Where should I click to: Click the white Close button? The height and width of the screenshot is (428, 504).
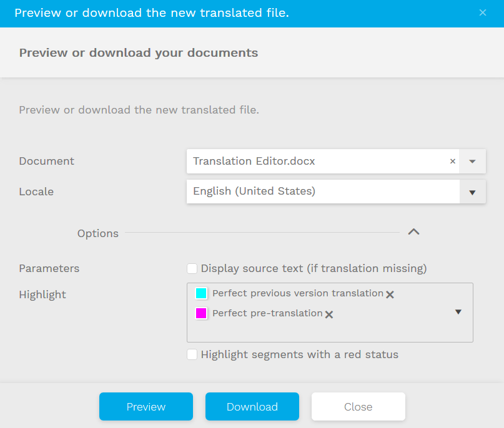point(358,407)
